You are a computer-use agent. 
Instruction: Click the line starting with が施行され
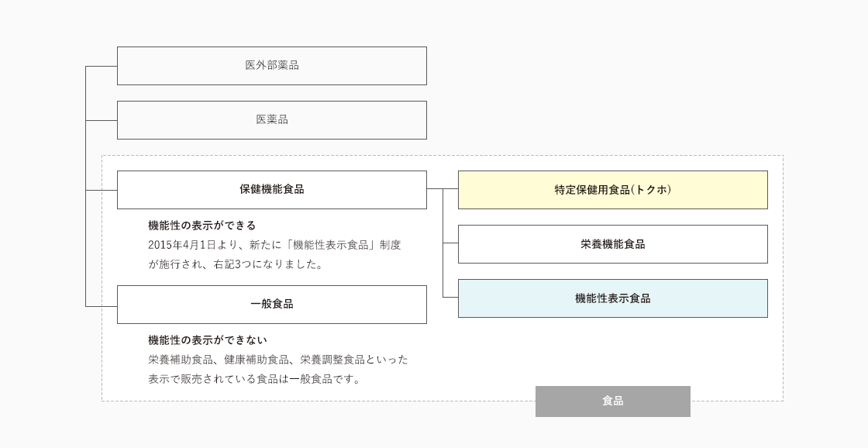click(235, 264)
